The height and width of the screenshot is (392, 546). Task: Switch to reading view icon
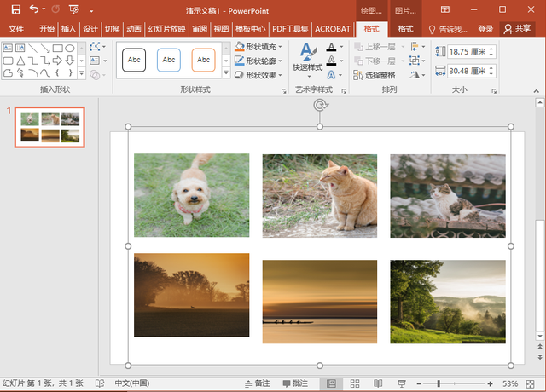click(x=377, y=383)
